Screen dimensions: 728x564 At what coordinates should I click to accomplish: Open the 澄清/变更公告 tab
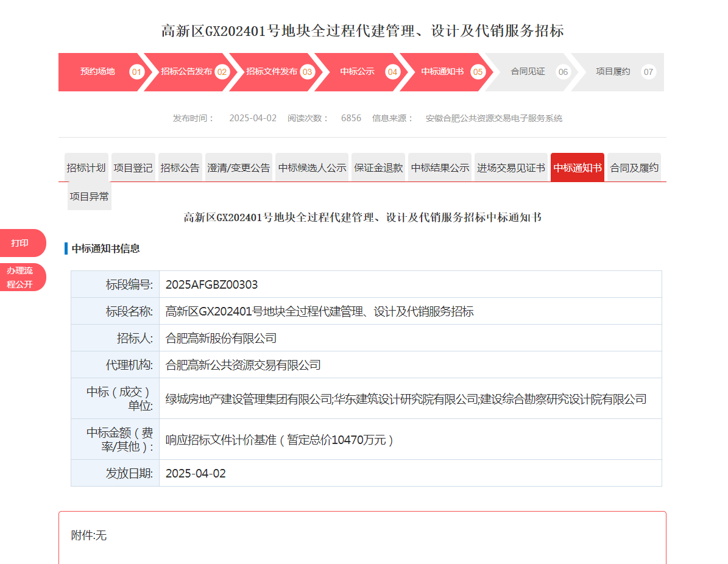tap(239, 167)
